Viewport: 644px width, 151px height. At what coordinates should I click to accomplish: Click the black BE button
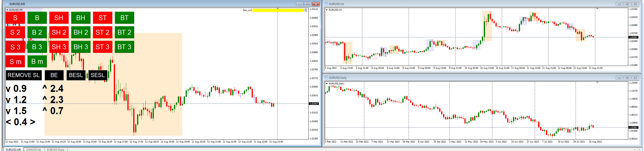[54, 75]
